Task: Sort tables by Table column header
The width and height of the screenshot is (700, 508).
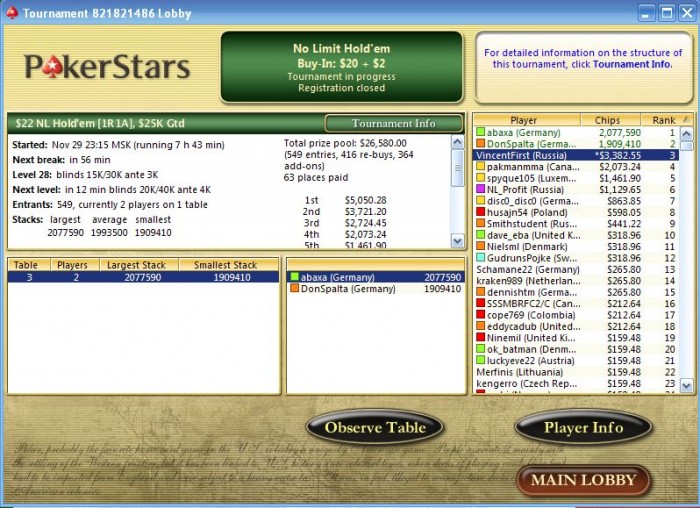Action: click(x=29, y=265)
